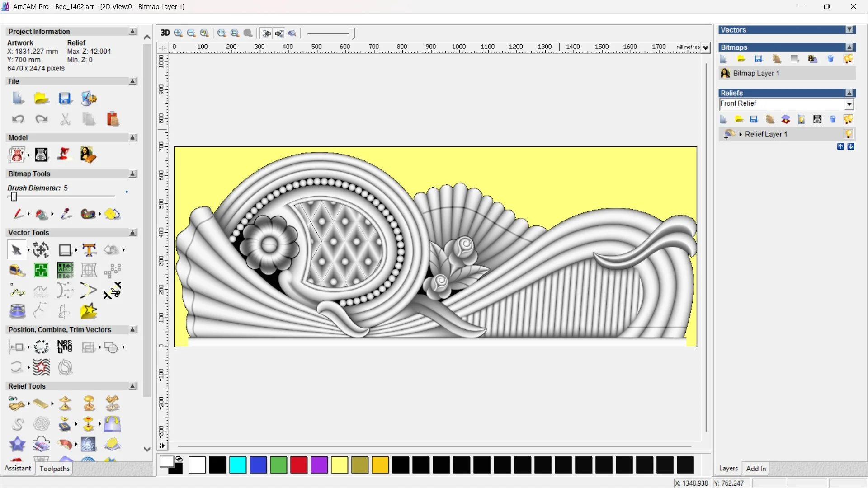The width and height of the screenshot is (868, 488).
Task: Click the Save file icon
Action: pos(65,99)
